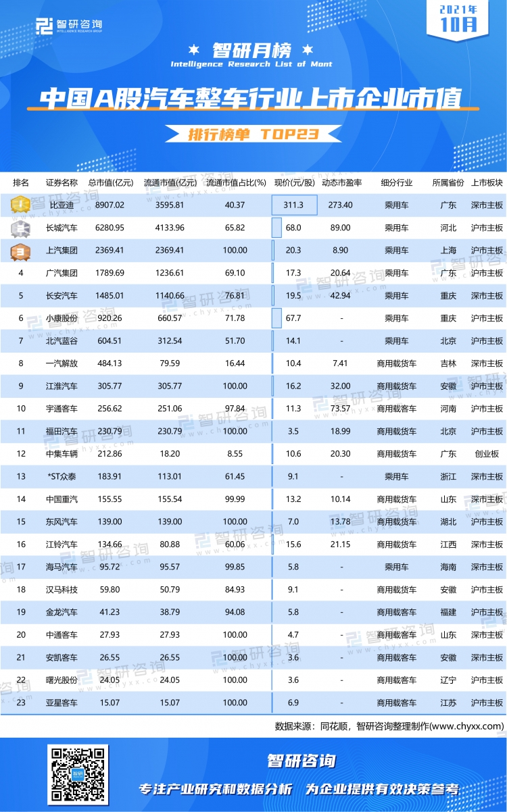Click the 动态市盈率 column header

tap(341, 182)
